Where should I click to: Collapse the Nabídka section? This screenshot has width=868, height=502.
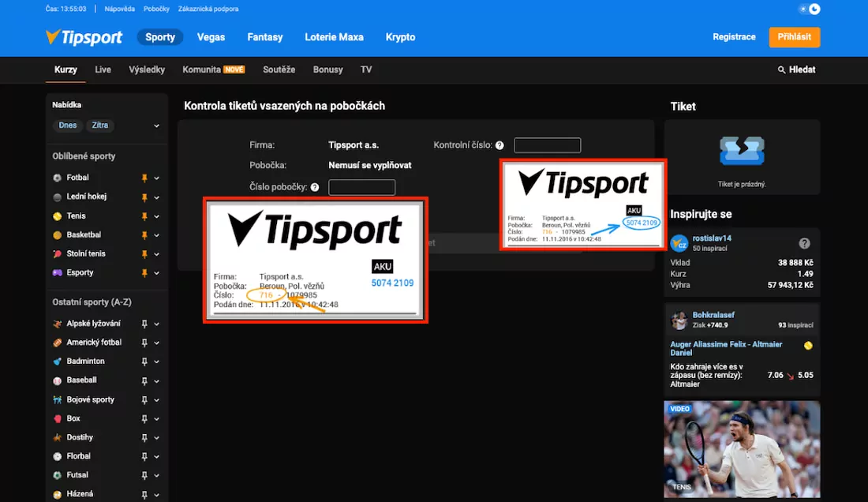point(155,125)
